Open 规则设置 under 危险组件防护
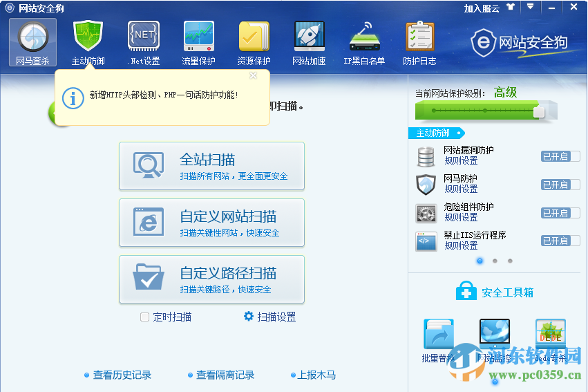Image resolution: width=588 pixels, height=392 pixels. click(x=461, y=217)
